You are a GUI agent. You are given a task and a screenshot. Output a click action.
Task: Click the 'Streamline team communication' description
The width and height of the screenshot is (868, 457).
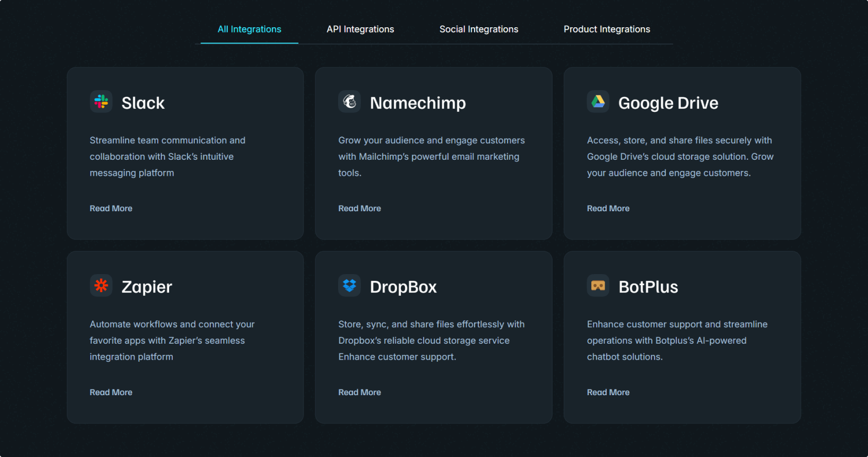pyautogui.click(x=168, y=157)
